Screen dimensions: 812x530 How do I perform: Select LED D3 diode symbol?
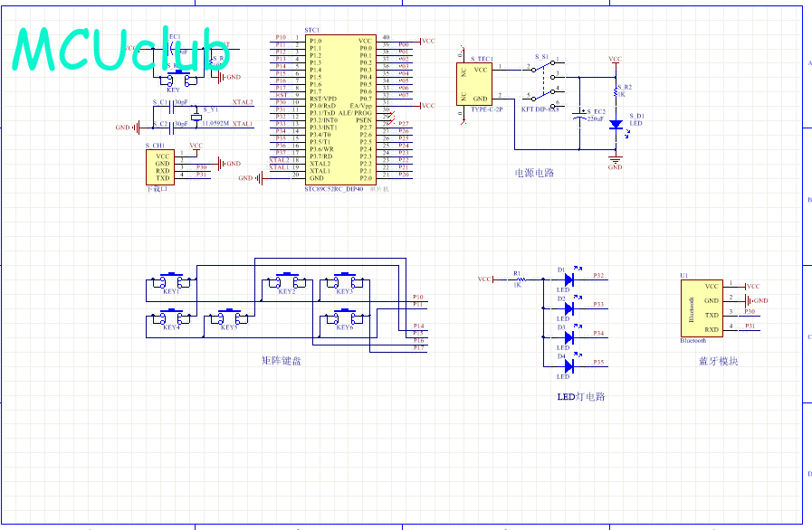[x=568, y=337]
